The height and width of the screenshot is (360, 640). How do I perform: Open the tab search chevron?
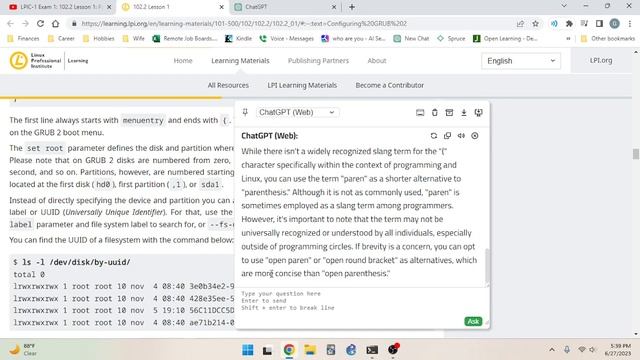pyautogui.click(x=564, y=6)
